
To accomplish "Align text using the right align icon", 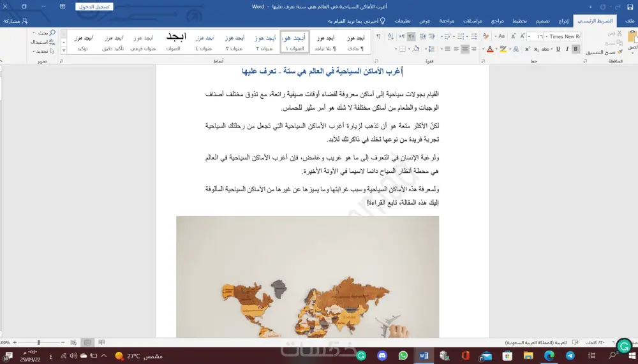I will point(474,49).
